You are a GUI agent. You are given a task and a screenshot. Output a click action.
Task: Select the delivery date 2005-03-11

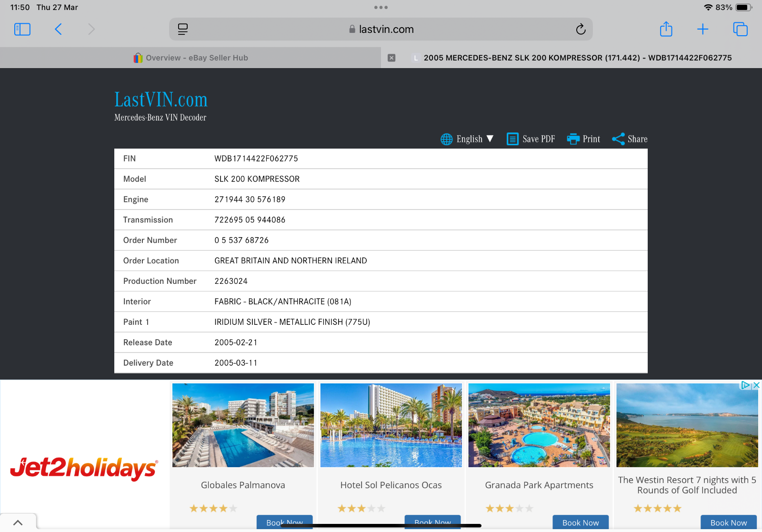click(x=236, y=363)
